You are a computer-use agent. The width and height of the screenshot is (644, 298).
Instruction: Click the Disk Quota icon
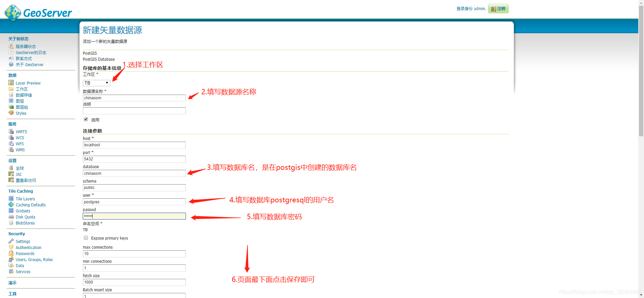point(11,217)
